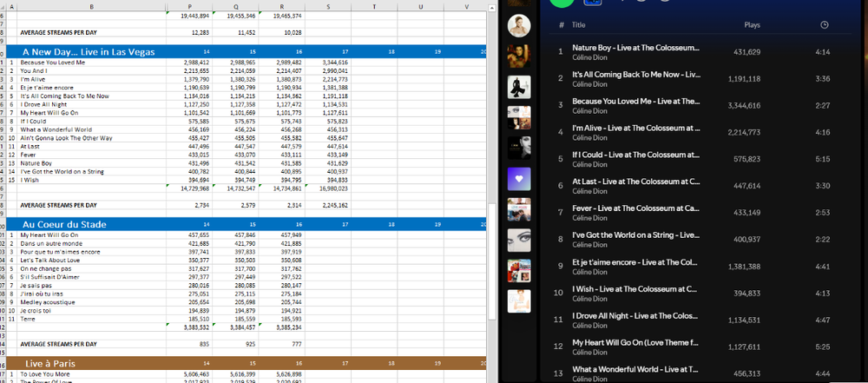The width and height of the screenshot is (868, 383).
Task: Click play count 1,191,118 in Spotify list
Action: tap(744, 79)
